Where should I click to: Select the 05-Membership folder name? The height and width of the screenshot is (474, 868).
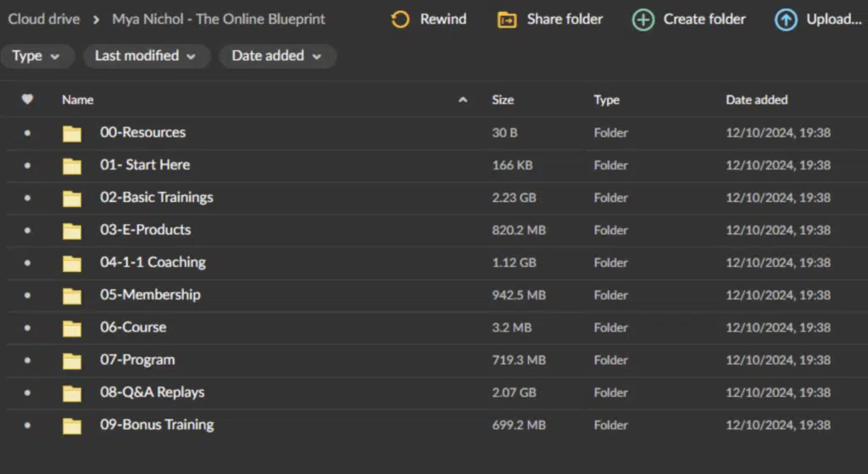pyautogui.click(x=150, y=294)
